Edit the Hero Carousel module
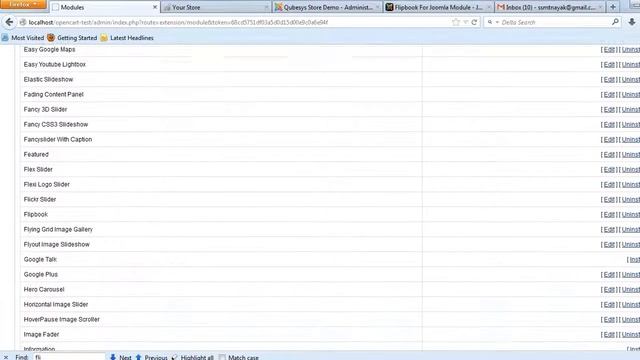 [x=609, y=289]
